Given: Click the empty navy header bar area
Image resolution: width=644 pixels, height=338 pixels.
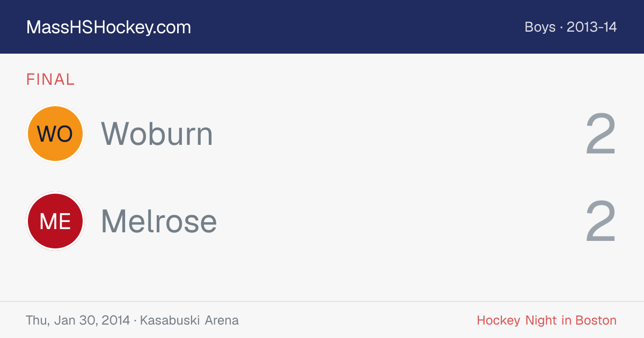Looking at the screenshot, I should click(x=354, y=27).
